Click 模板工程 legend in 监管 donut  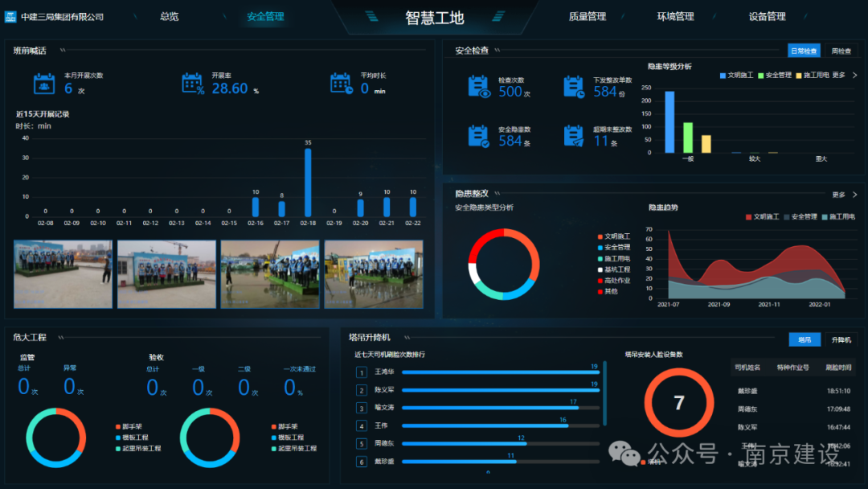tap(133, 438)
